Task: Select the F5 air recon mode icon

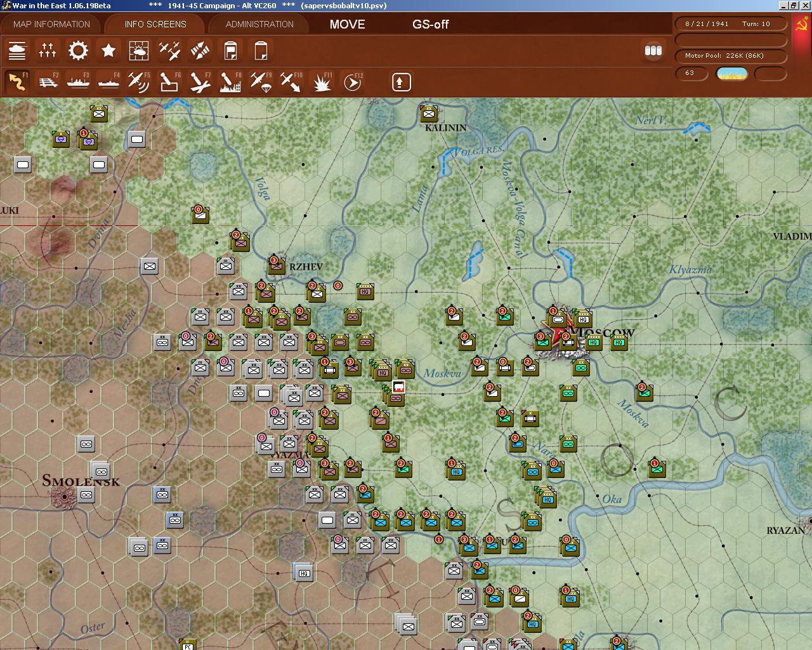Action: 139,82
